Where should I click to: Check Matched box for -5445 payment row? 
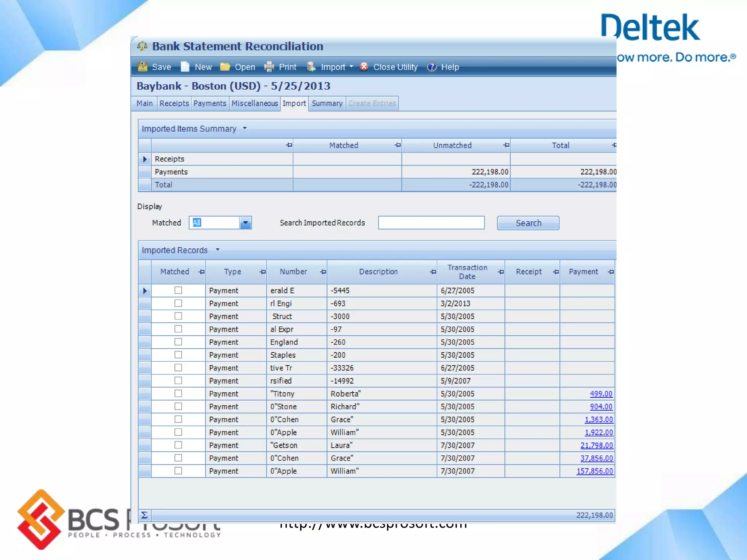(x=178, y=290)
